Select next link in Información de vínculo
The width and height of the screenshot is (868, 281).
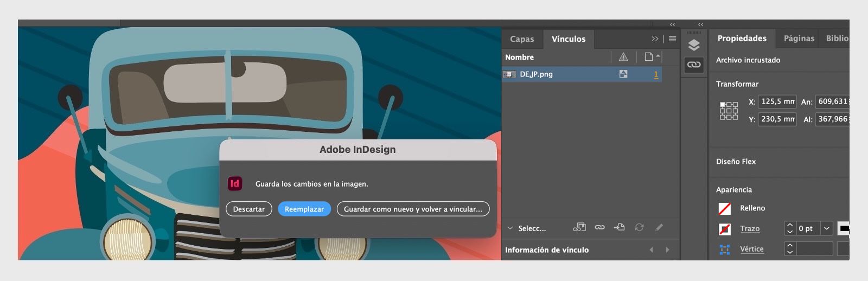pos(667,250)
